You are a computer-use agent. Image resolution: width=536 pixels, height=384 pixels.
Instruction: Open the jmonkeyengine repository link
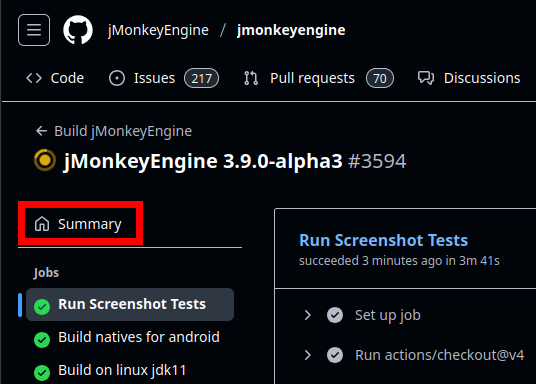click(x=291, y=30)
